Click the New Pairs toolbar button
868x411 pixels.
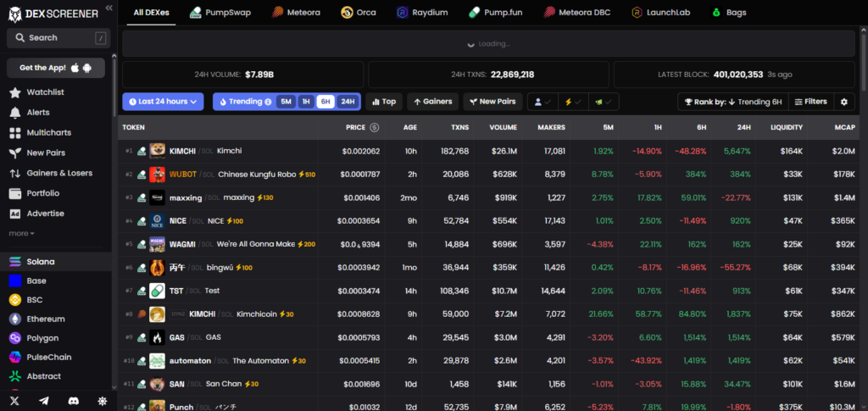(x=492, y=102)
